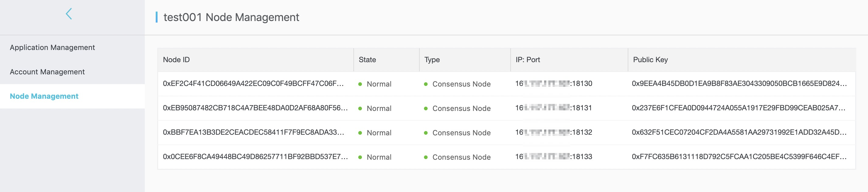Image resolution: width=868 pixels, height=192 pixels.
Task: Select node ID starting with 0xBBF7EA13
Action: pos(253,132)
